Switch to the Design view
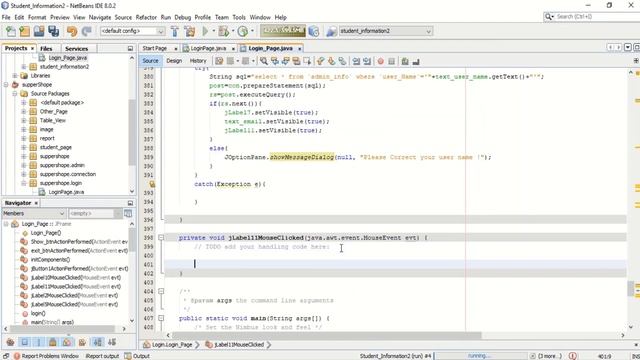This screenshot has width=640, height=360. pyautogui.click(x=174, y=61)
